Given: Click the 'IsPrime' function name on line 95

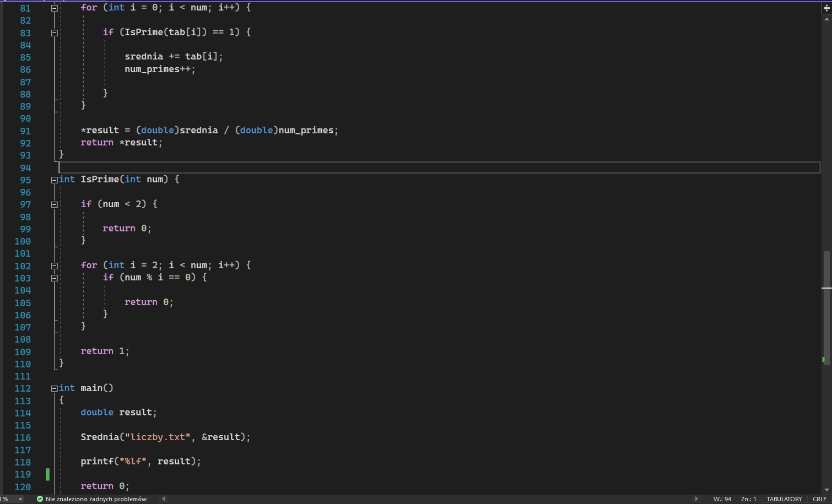Looking at the screenshot, I should [100, 180].
